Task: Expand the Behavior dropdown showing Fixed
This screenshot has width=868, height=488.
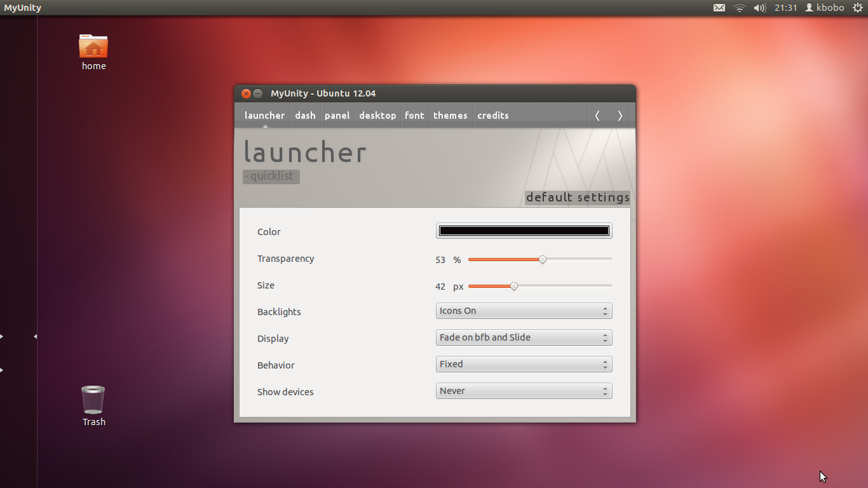Action: [x=524, y=365]
